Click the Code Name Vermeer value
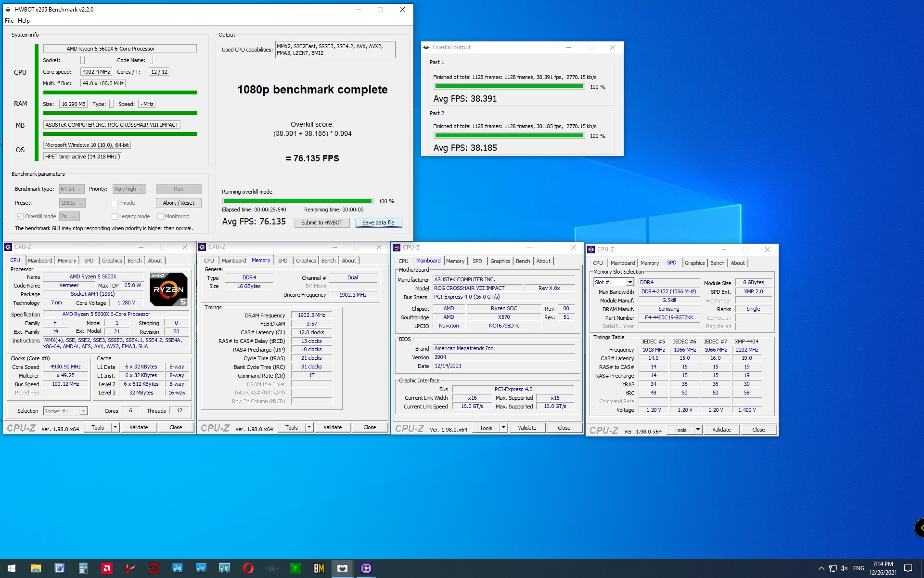This screenshot has width=924, height=578. (x=69, y=286)
